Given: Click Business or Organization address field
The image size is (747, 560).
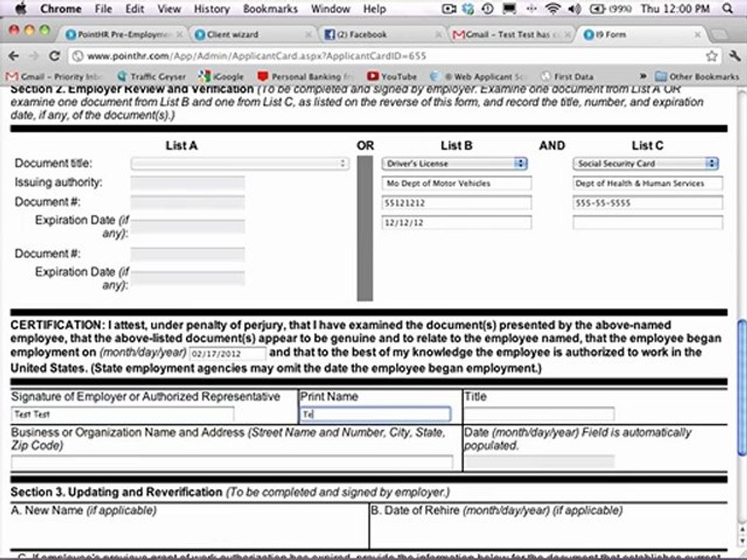Looking at the screenshot, I should click(232, 462).
